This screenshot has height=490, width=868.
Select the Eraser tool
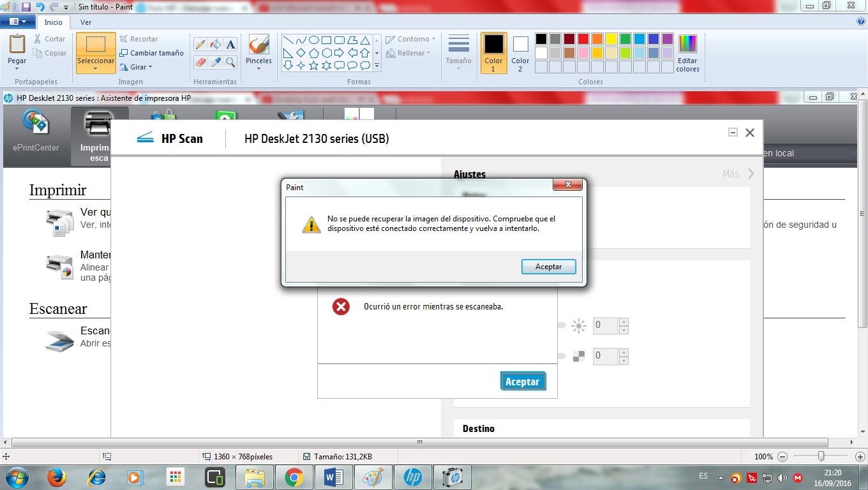[x=200, y=63]
